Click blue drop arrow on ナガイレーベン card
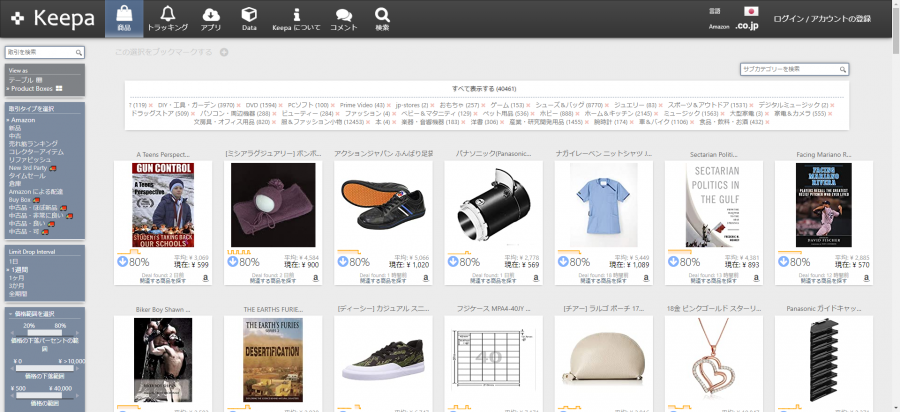Image resolution: width=900 pixels, height=412 pixels. (563, 262)
